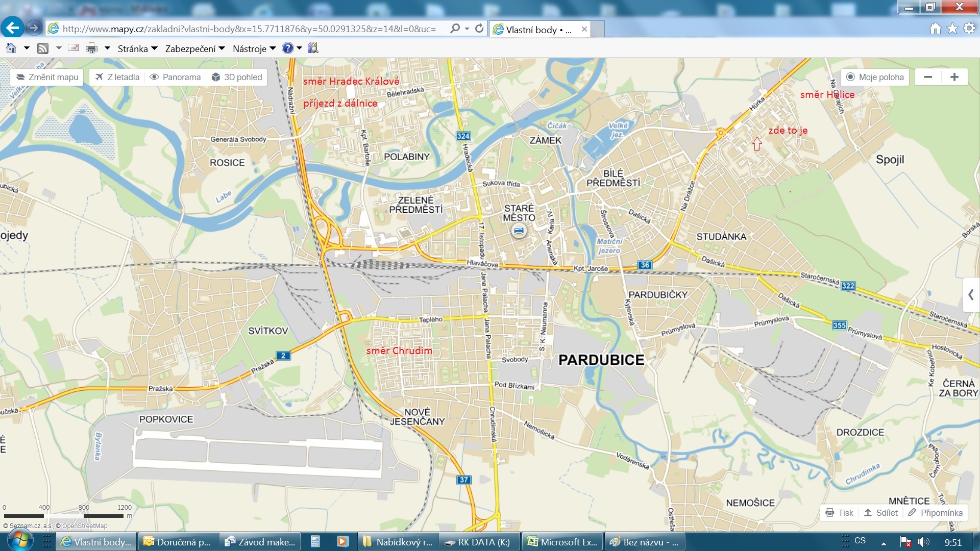Open Bez názvu Paint taskbar item

645,542
